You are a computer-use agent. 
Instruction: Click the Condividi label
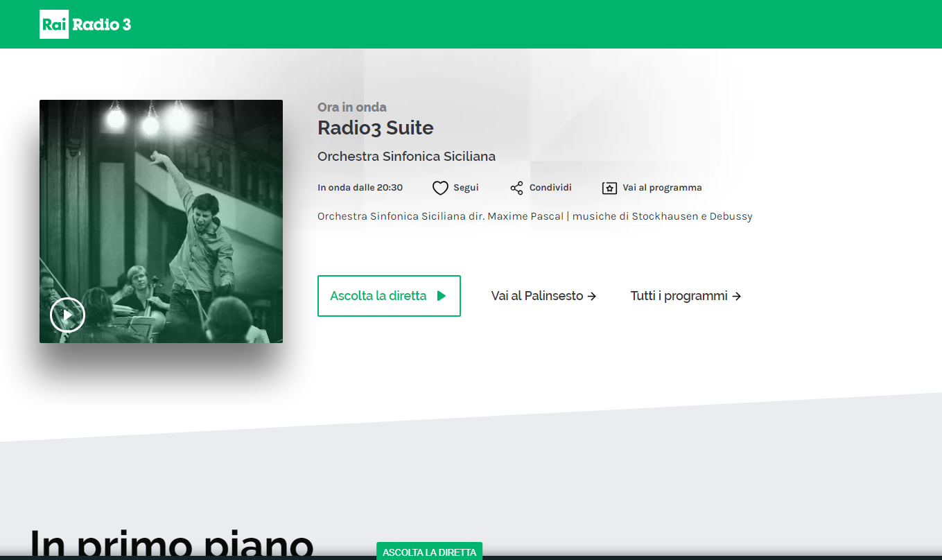coord(550,188)
